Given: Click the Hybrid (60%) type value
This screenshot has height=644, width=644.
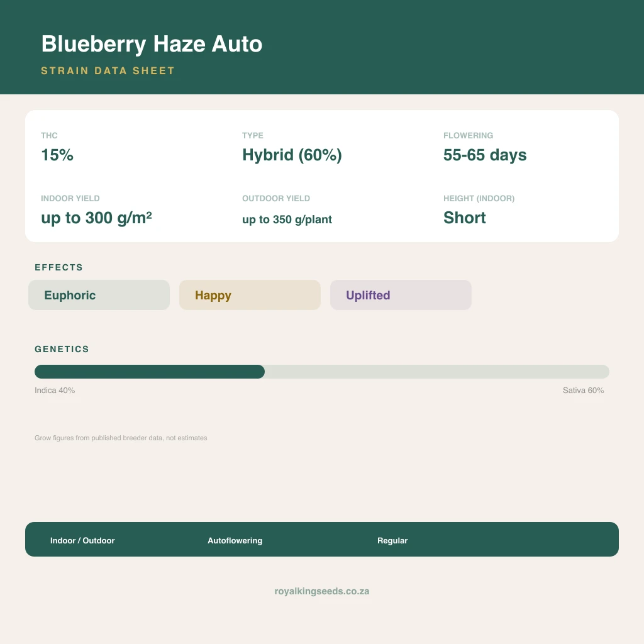Looking at the screenshot, I should coord(292,155).
